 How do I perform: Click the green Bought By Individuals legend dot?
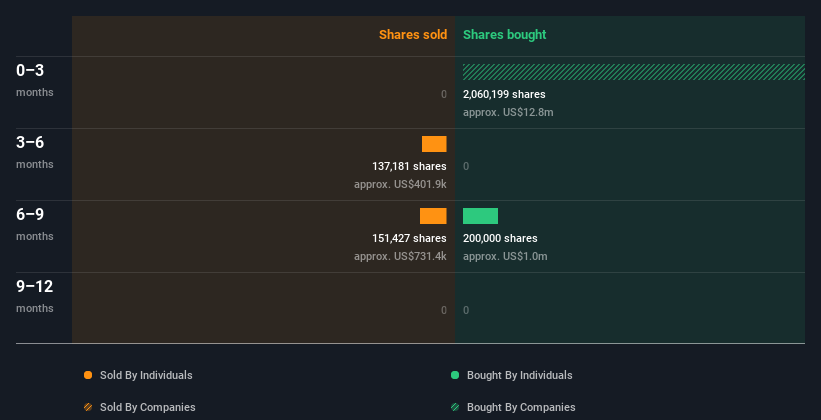[455, 375]
